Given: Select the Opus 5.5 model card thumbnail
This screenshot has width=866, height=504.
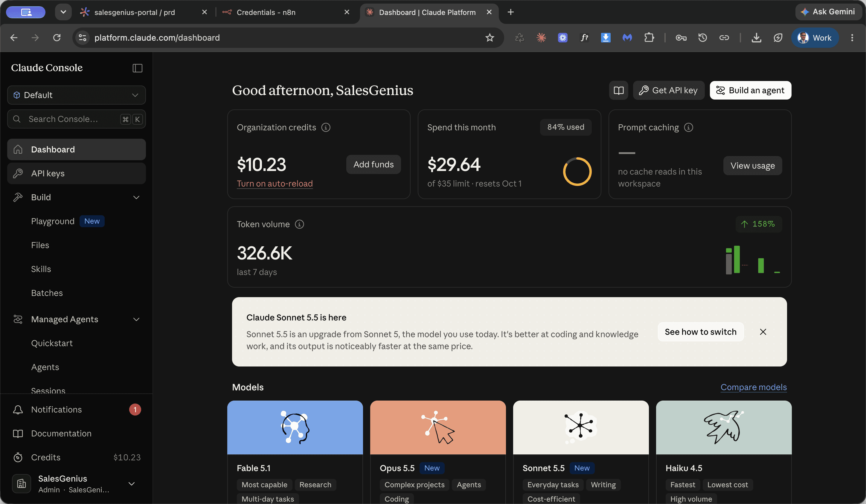Looking at the screenshot, I should tap(438, 427).
